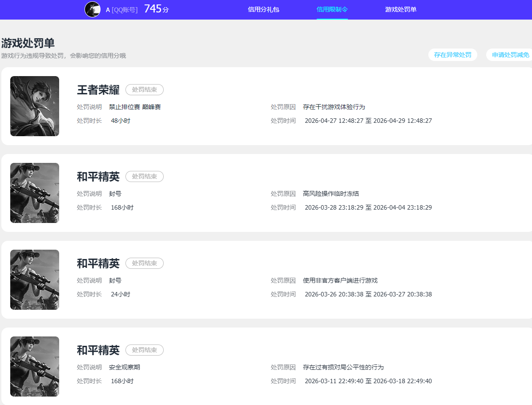Click the 24小时 duration value
This screenshot has width=532, height=405.
[121, 294]
